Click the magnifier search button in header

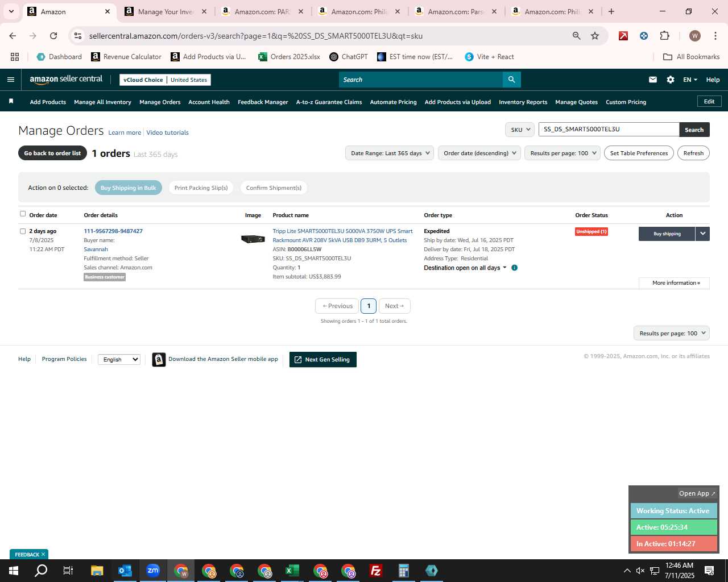point(511,80)
